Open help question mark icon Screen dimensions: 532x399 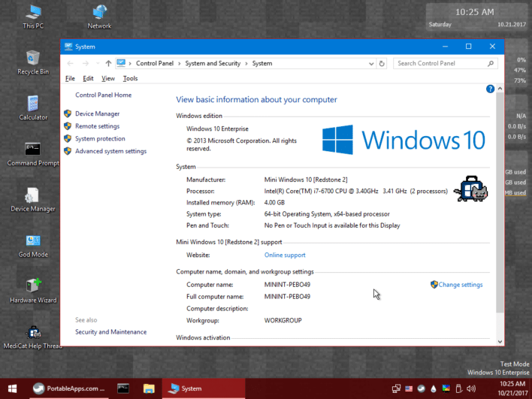tap(490, 89)
